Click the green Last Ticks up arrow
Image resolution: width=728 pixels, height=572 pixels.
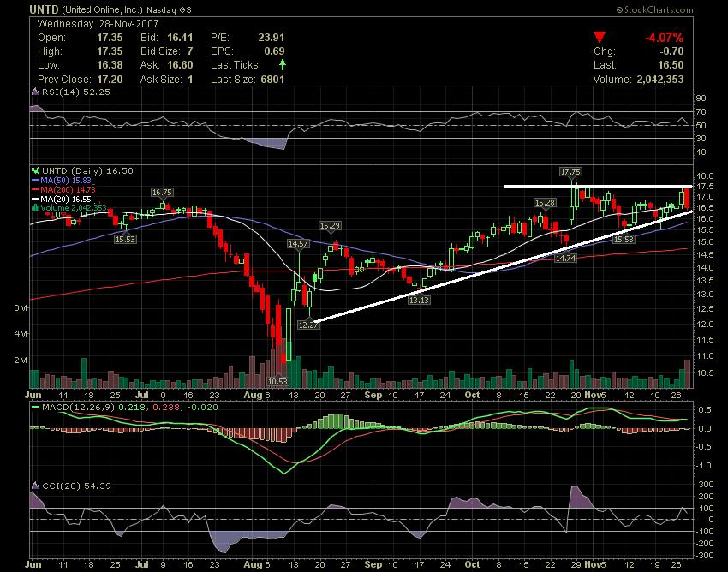coord(283,64)
